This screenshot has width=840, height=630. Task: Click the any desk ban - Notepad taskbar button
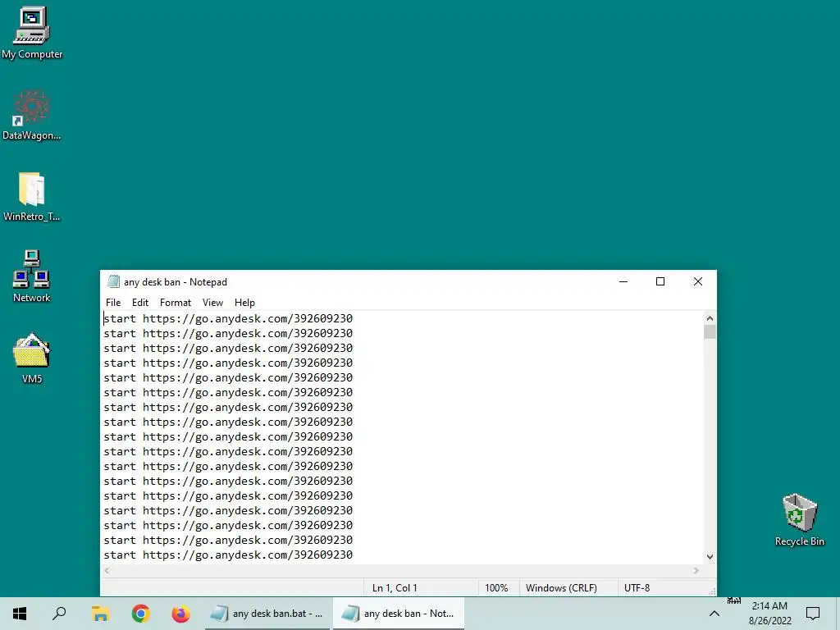(399, 614)
